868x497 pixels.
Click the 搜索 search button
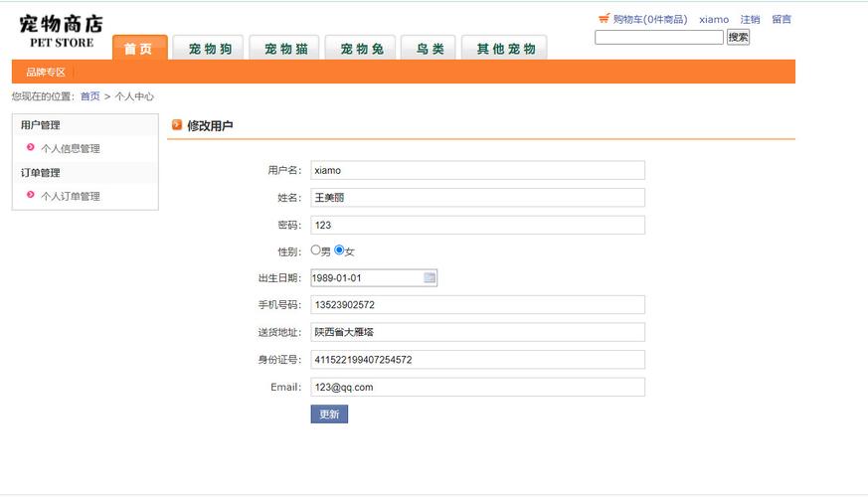[x=738, y=37]
